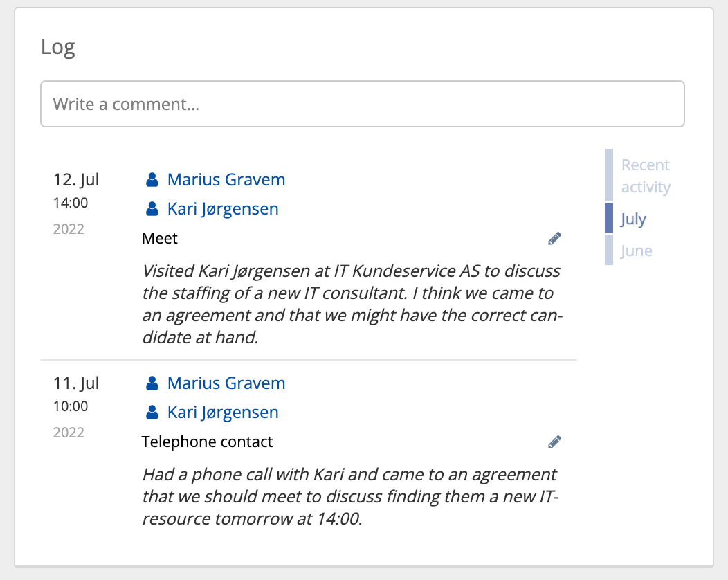Click person icon beside Marius Gravem on 11. Jul
Viewport: 728px width, 580px height.
click(152, 384)
